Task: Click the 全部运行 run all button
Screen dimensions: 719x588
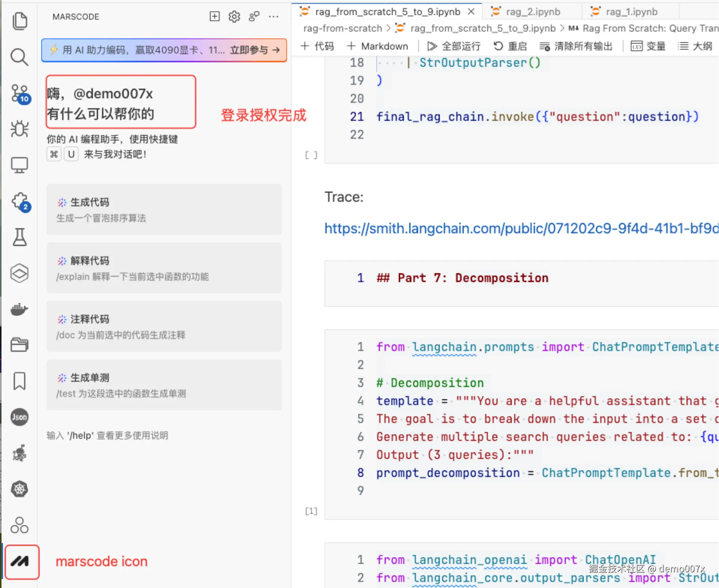Action: point(454,46)
